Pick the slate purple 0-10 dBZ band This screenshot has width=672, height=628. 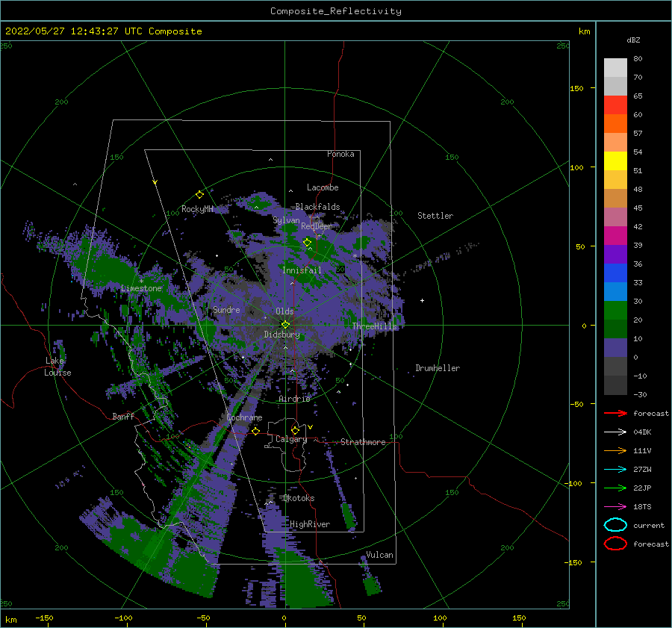click(615, 348)
